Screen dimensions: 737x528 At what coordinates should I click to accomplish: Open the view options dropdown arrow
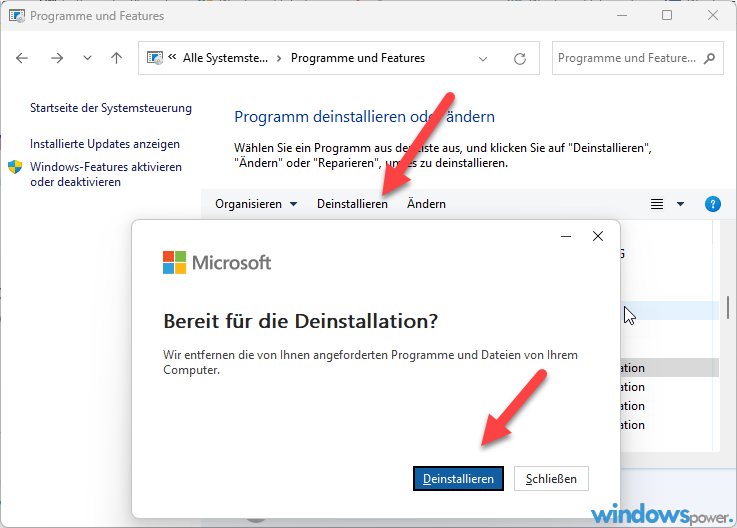(x=680, y=204)
